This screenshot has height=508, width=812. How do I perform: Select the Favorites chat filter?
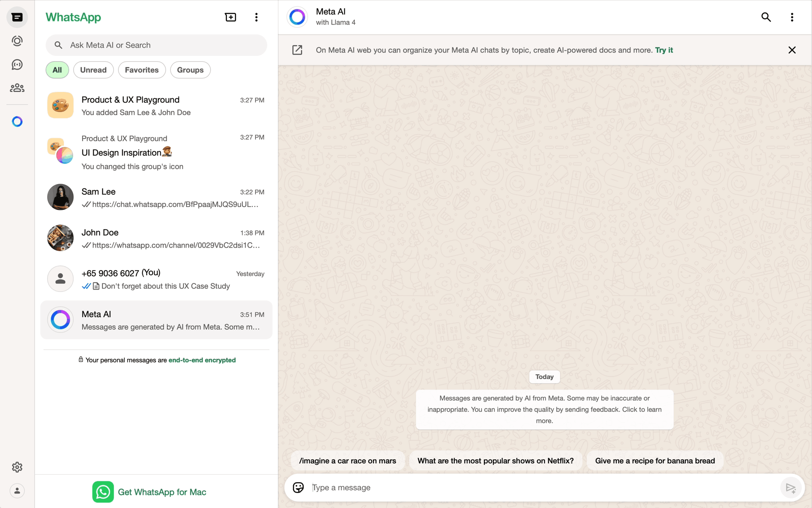[x=142, y=70]
